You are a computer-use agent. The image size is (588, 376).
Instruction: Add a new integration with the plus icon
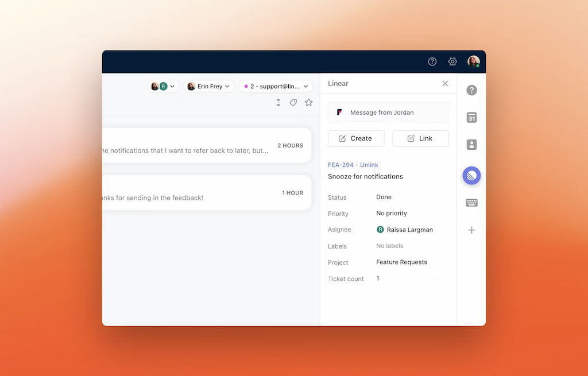[x=471, y=230]
